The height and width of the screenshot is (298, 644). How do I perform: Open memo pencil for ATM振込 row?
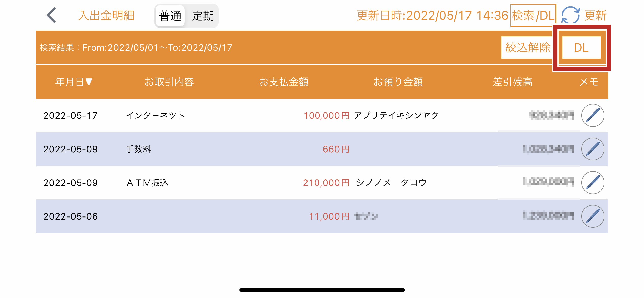tap(593, 183)
